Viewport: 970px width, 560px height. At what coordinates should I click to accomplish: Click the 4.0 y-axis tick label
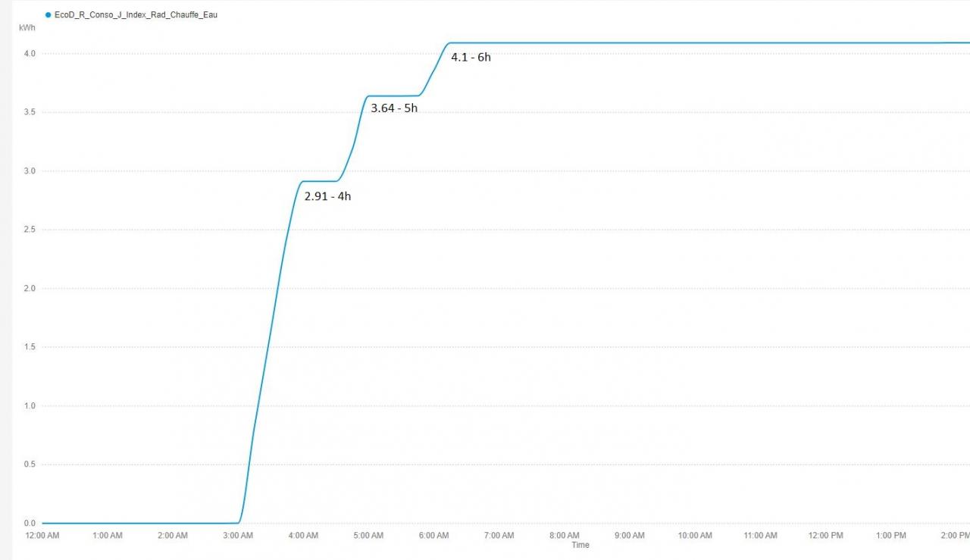pyautogui.click(x=30, y=54)
